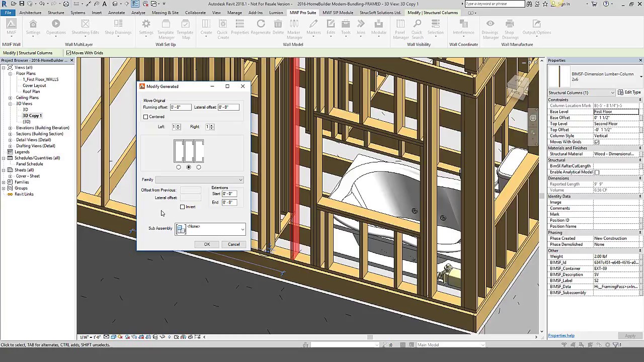Screen dimensions: 644x362
Task: Open the Properties help link
Action: (561, 336)
